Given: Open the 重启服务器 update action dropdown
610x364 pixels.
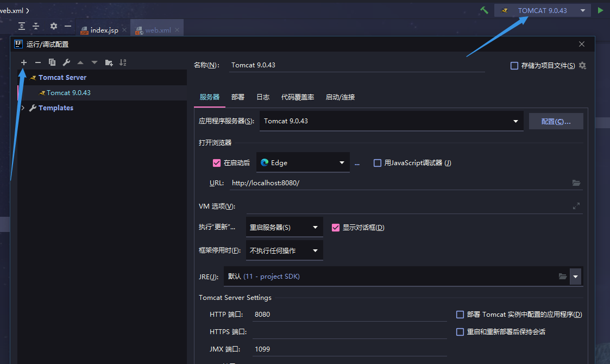Looking at the screenshot, I should [285, 227].
